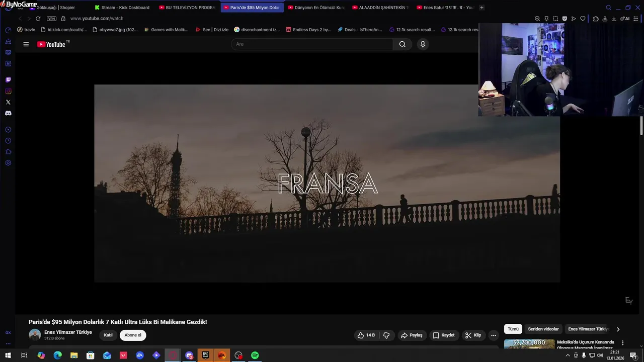Open the ad blocker shield icon
The height and width of the screenshot is (362, 644).
pos(565,19)
